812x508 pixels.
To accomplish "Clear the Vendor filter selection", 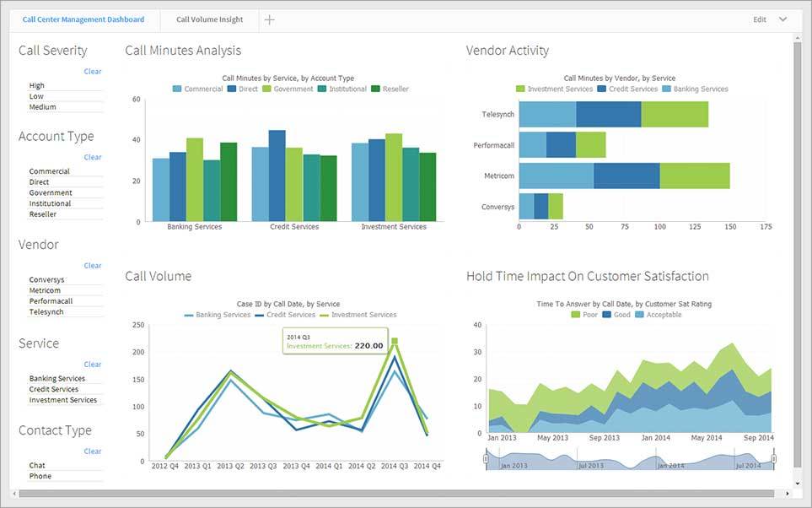I will [92, 266].
